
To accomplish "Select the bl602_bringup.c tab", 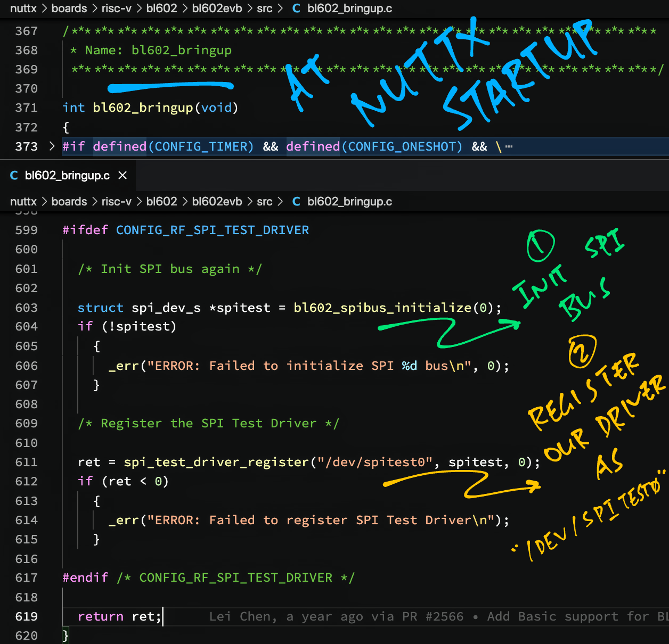I will 67,176.
